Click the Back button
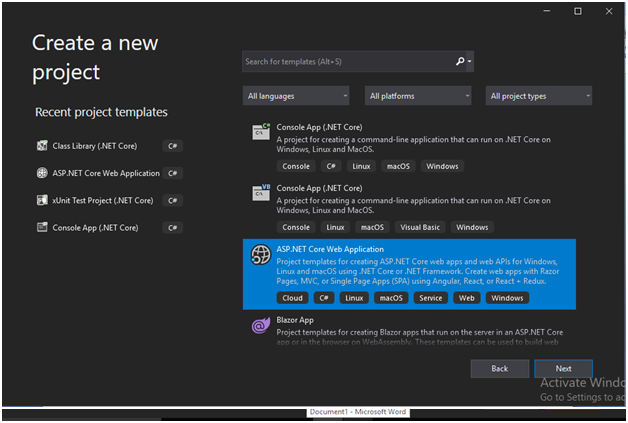The image size is (628, 423). pyautogui.click(x=499, y=368)
